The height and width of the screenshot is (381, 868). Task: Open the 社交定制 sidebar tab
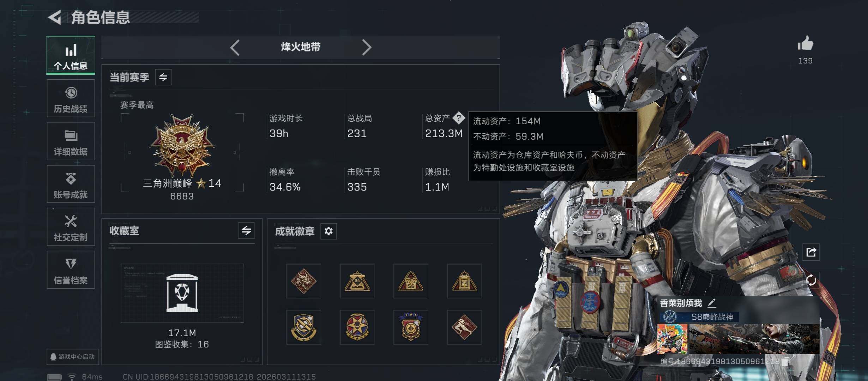point(71,227)
